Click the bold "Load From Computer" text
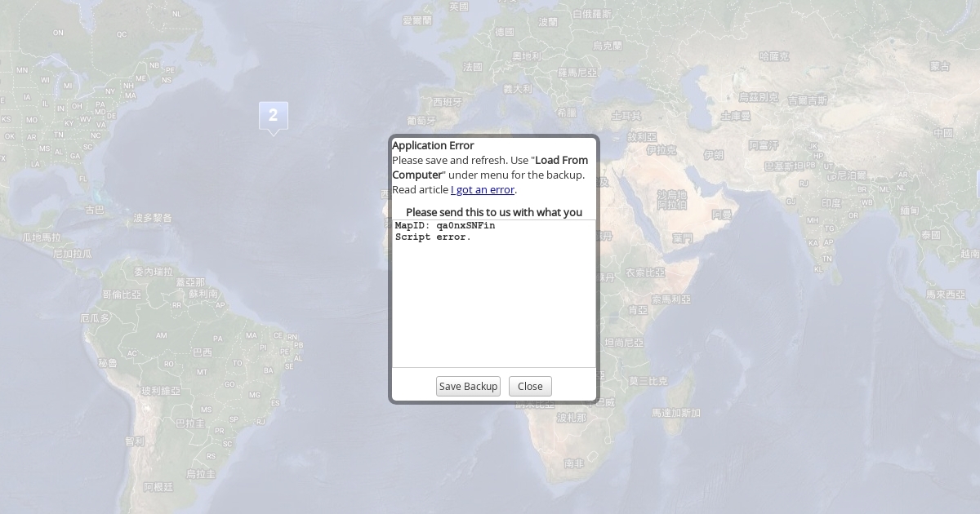Screen dimensions: 980x514 point(490,167)
